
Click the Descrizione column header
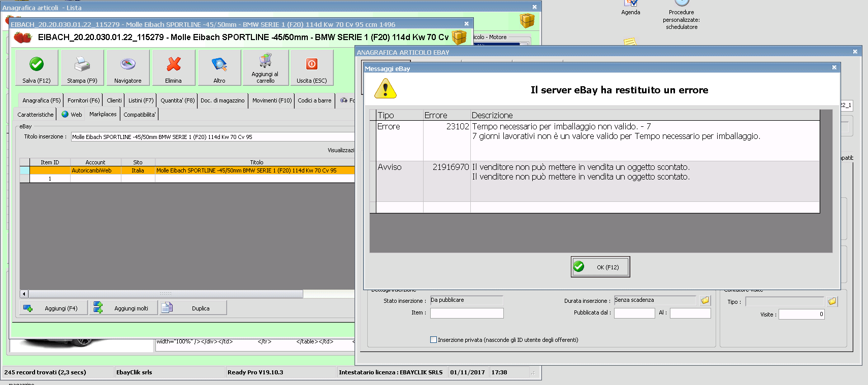click(x=645, y=115)
